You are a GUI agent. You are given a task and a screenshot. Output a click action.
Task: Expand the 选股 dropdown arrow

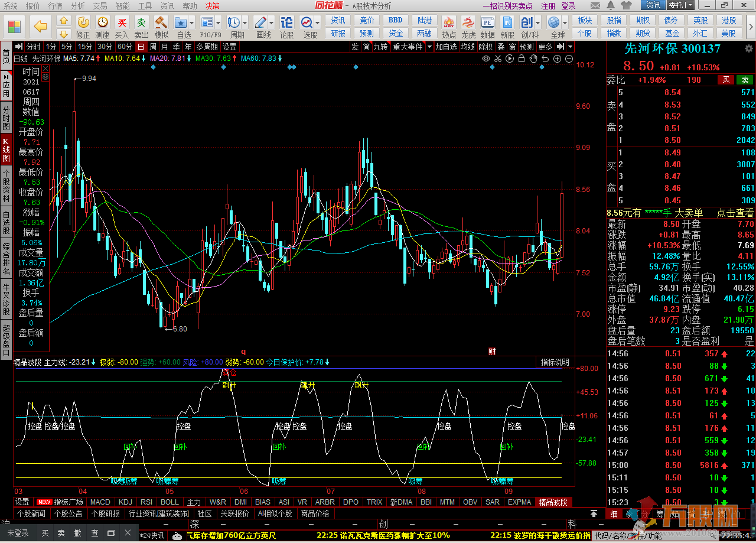(318, 22)
